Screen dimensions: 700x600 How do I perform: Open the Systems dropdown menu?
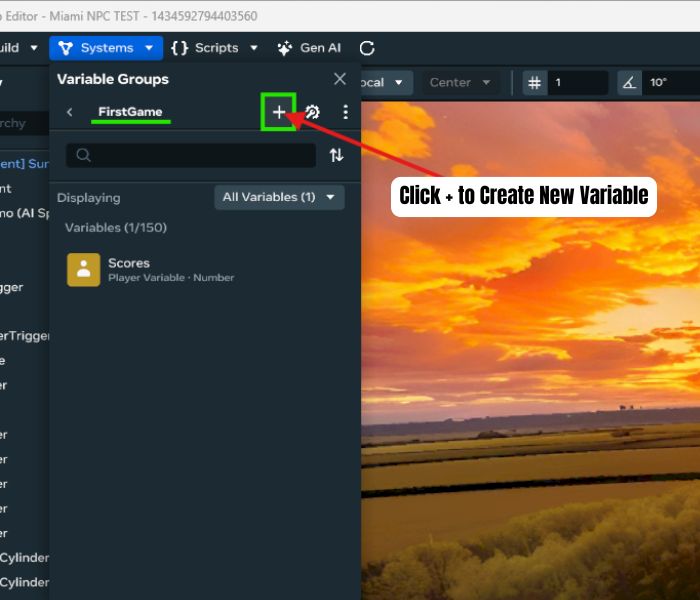[x=105, y=48]
